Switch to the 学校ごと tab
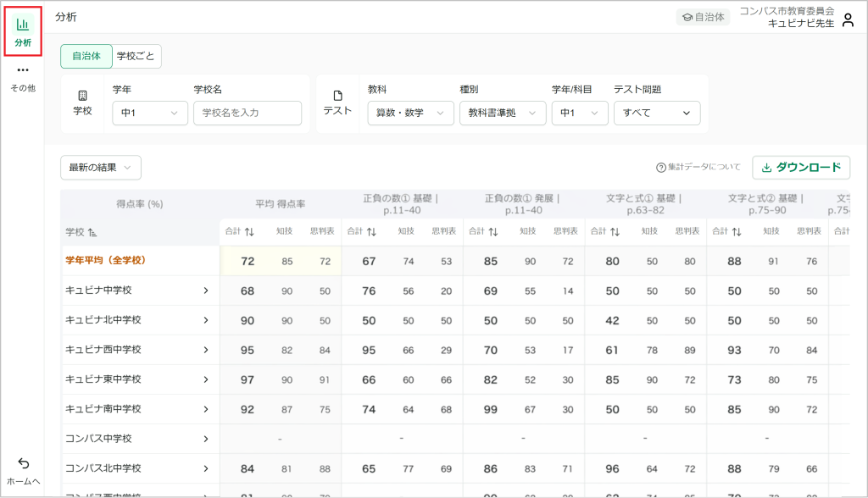 pyautogui.click(x=136, y=56)
